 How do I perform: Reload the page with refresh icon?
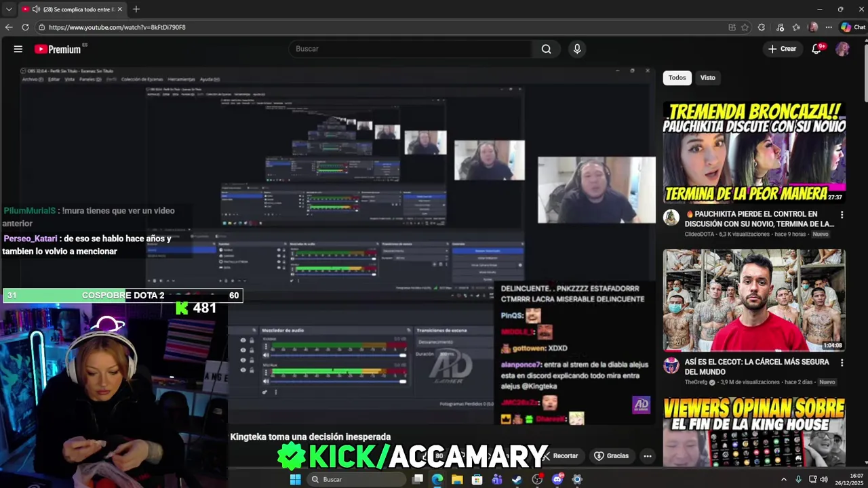[x=25, y=27]
